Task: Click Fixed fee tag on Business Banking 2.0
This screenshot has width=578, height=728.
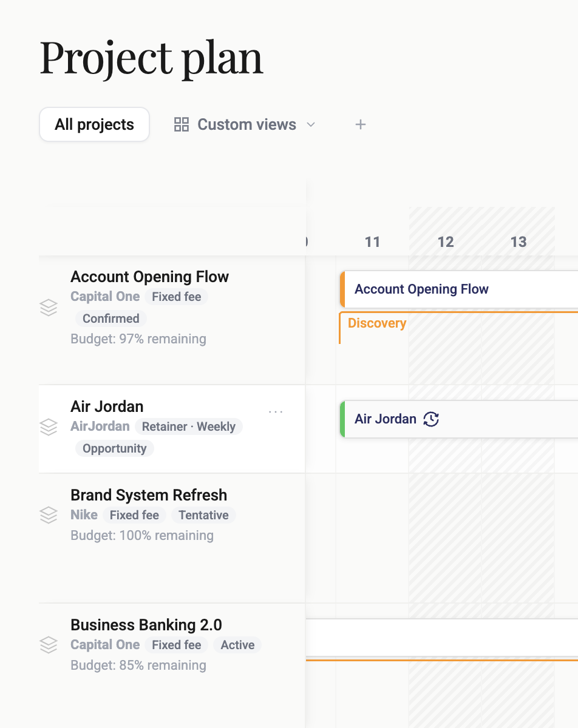Action: tap(176, 645)
